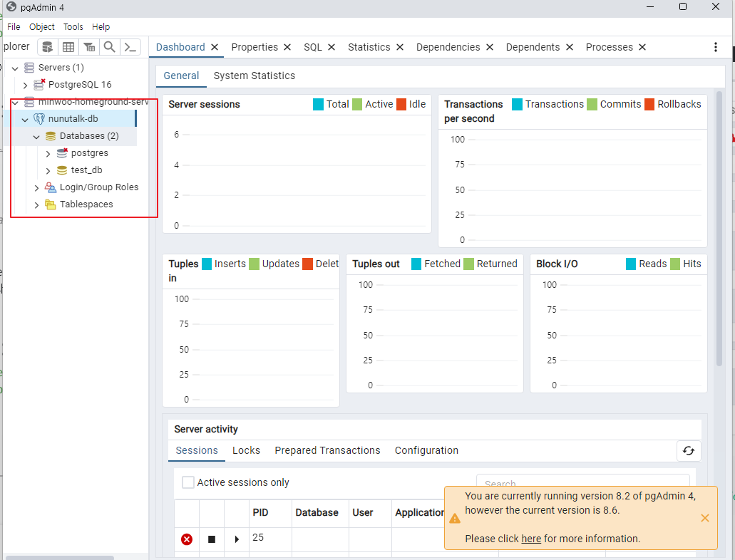
Task: Expand the Tablespaces node
Action: [x=36, y=205]
